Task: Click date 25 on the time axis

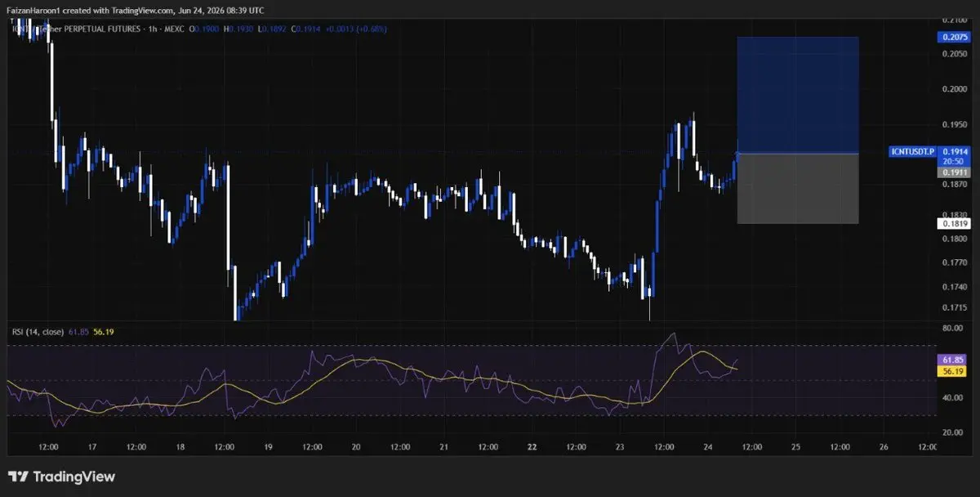Action: click(795, 447)
